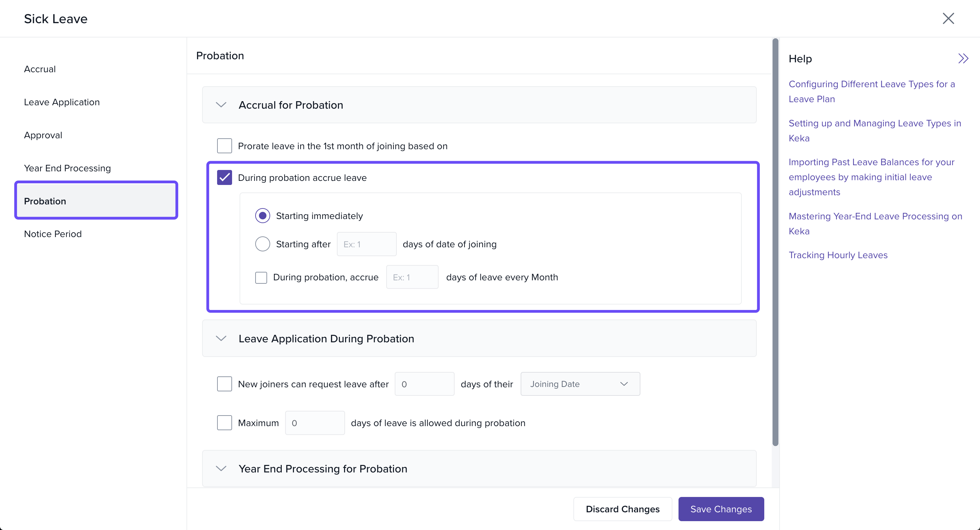Collapse the Help panel with double chevron

click(963, 59)
